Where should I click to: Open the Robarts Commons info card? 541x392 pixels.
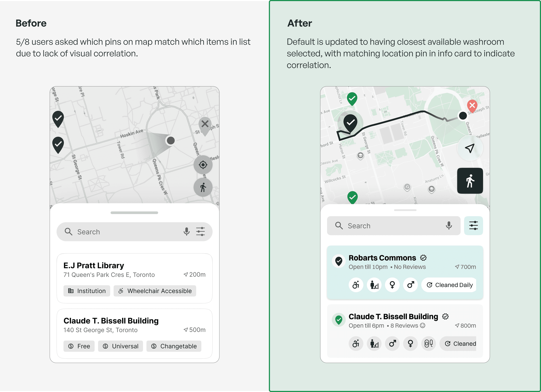[405, 262]
